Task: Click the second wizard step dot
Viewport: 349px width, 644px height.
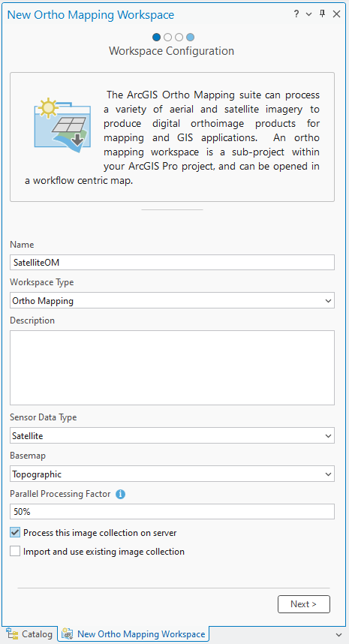Action: pos(167,38)
